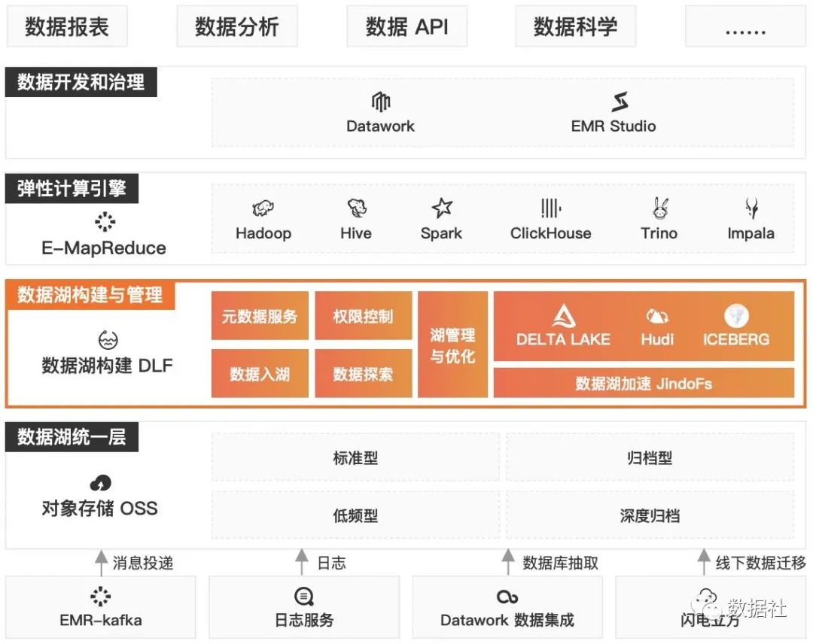Click the E-MapReduce text label
813x644 pixels.
(104, 248)
